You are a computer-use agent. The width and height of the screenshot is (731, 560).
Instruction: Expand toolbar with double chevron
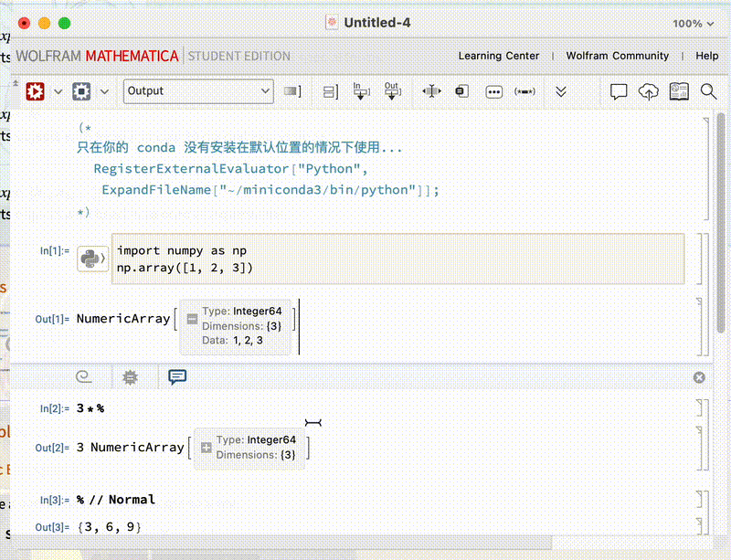pyautogui.click(x=561, y=91)
